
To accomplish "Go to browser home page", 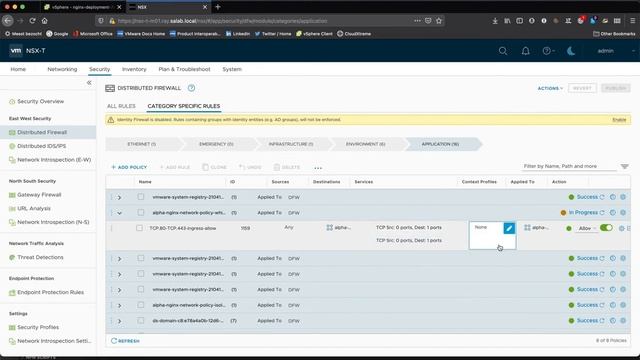I will tap(44, 20).
